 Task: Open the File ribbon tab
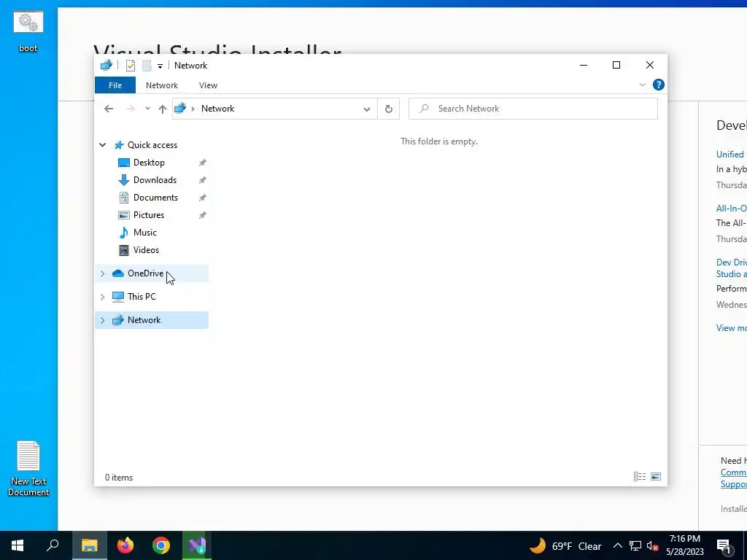coord(115,85)
